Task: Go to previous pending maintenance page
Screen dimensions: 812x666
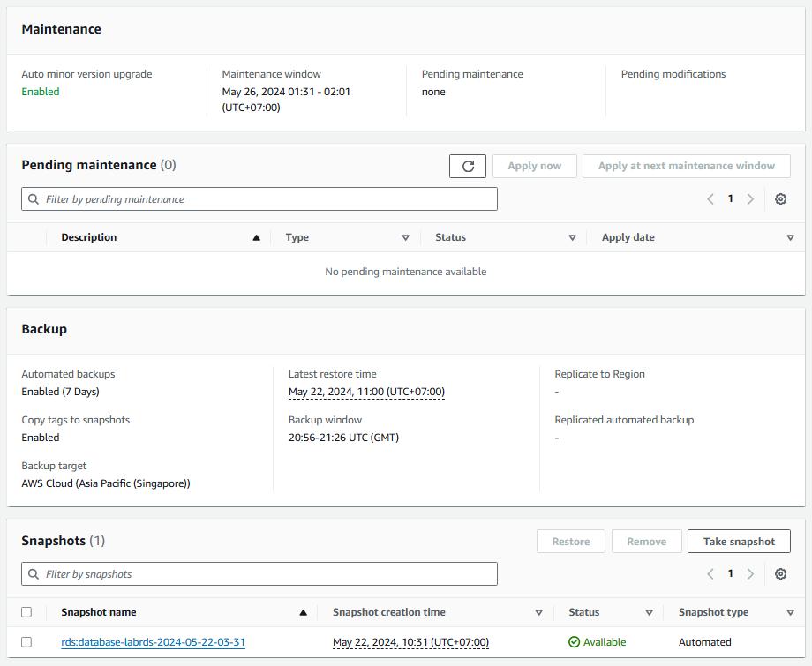Action: click(710, 199)
